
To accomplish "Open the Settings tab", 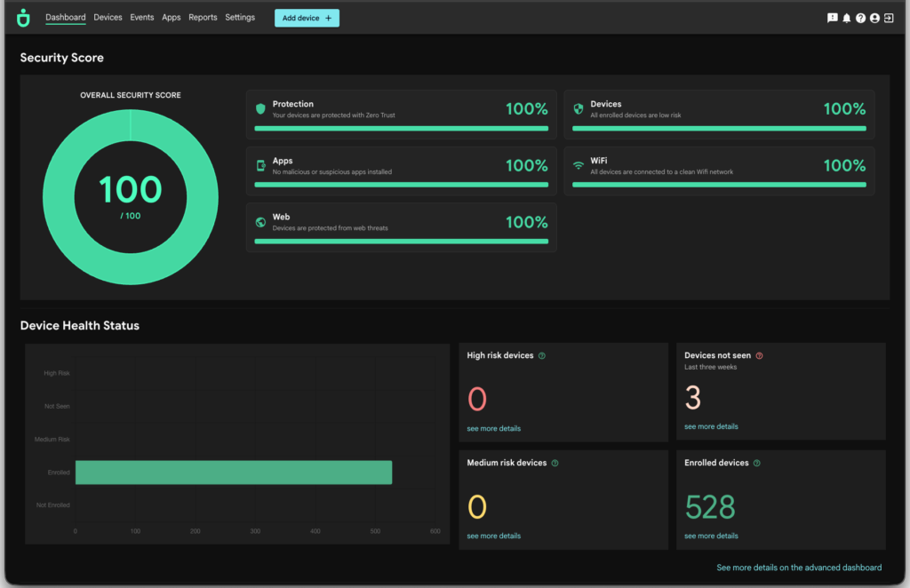I will coord(240,18).
